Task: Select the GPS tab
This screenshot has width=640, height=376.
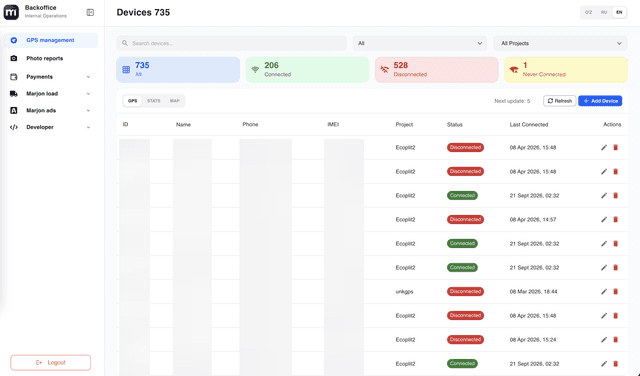Action: click(132, 101)
